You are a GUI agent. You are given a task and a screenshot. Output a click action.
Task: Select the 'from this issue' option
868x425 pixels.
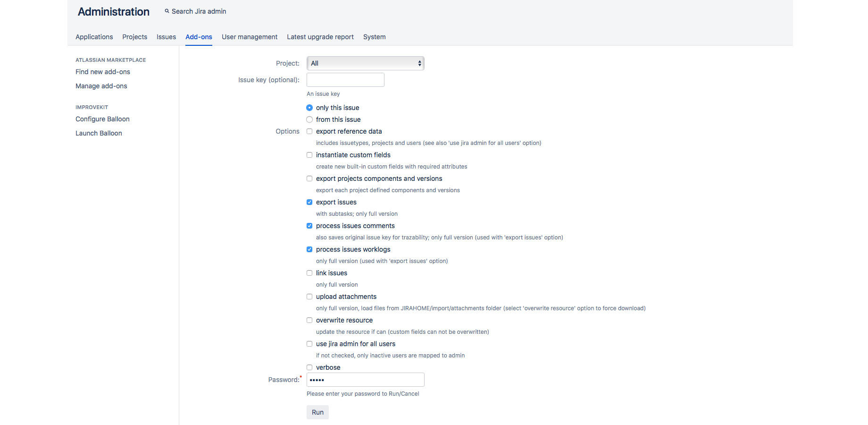pyautogui.click(x=309, y=119)
